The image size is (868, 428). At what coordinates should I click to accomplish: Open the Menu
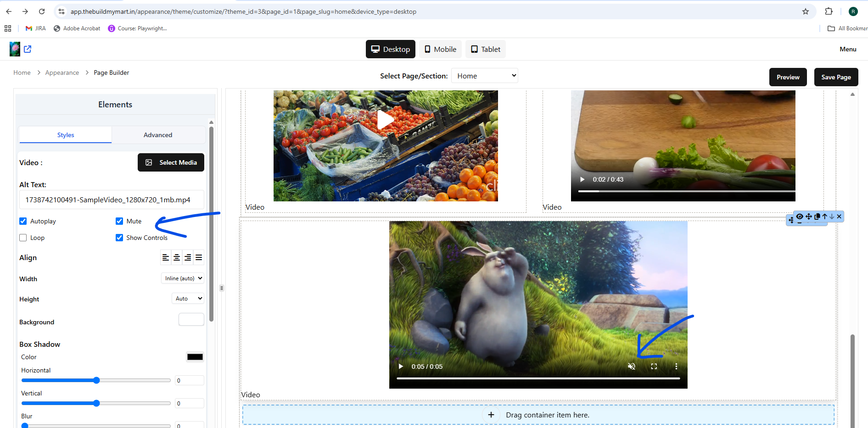(848, 49)
